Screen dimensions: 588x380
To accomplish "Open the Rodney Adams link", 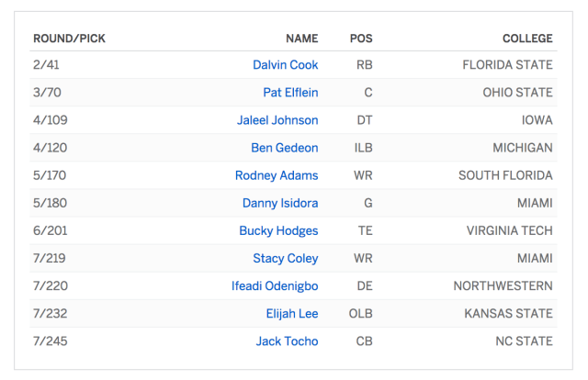I will (277, 175).
